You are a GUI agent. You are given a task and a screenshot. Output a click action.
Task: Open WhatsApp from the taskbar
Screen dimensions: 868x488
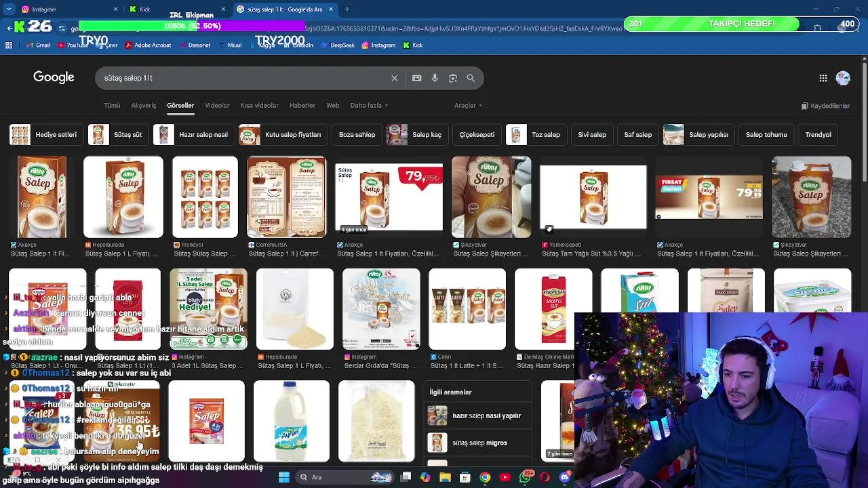coord(525,477)
